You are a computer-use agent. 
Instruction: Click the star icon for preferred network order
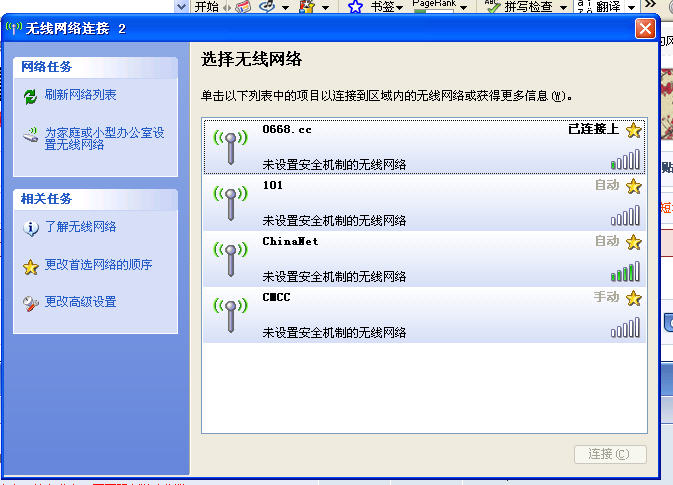(30, 266)
